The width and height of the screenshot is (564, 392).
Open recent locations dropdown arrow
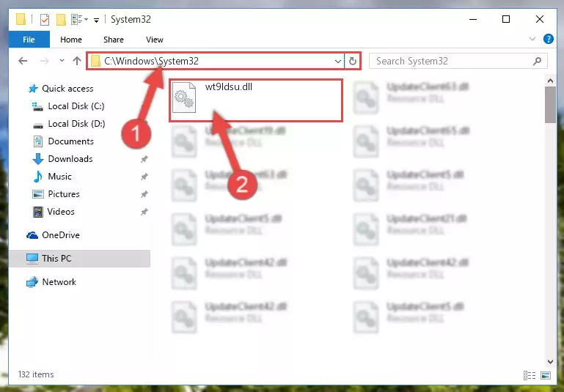[62, 61]
